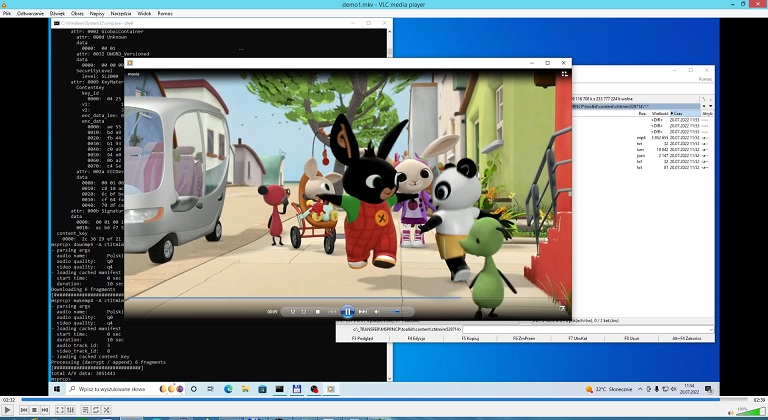This screenshot has width=768, height=420.
Task: Mute audio using the speaker icon
Action: coord(731,413)
